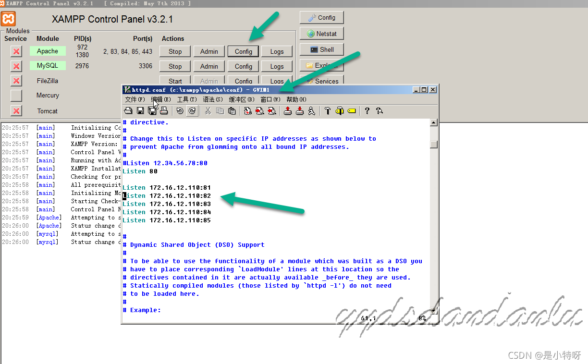588x364 pixels.
Task: Click the line 'Listen 172.16.12.110:85'
Action: point(167,220)
